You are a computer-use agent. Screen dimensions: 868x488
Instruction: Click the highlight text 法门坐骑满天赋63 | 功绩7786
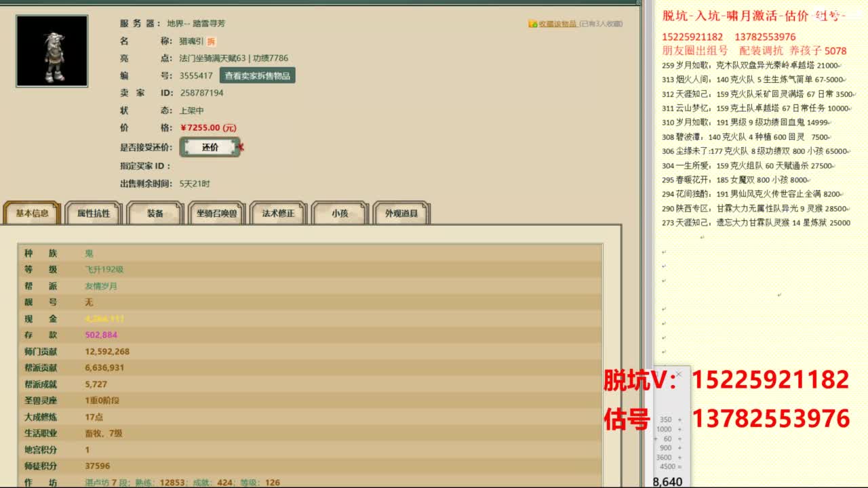click(234, 58)
